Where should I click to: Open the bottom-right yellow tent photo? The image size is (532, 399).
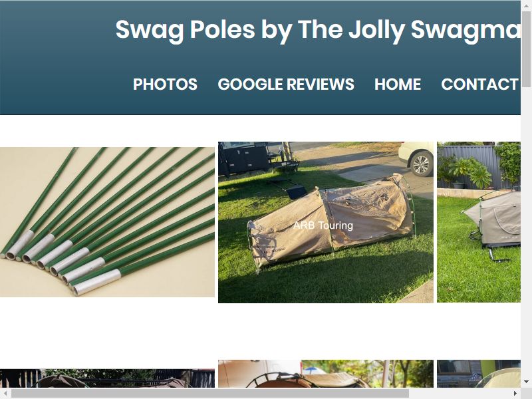click(x=479, y=374)
